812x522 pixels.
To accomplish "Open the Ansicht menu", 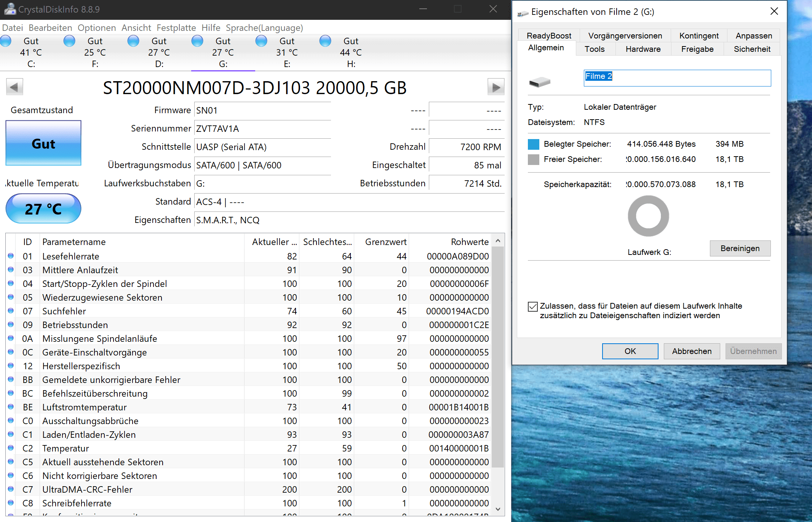I will coord(136,28).
